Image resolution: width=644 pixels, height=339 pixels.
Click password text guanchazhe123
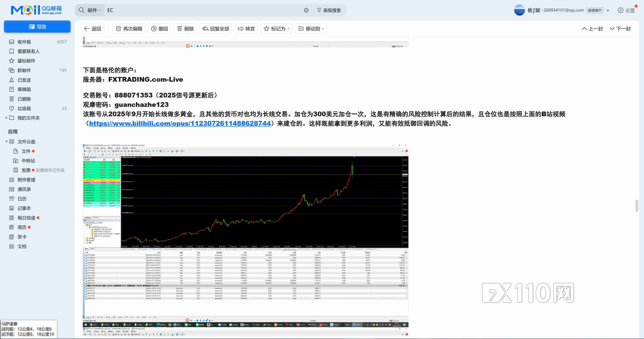pyautogui.click(x=142, y=105)
